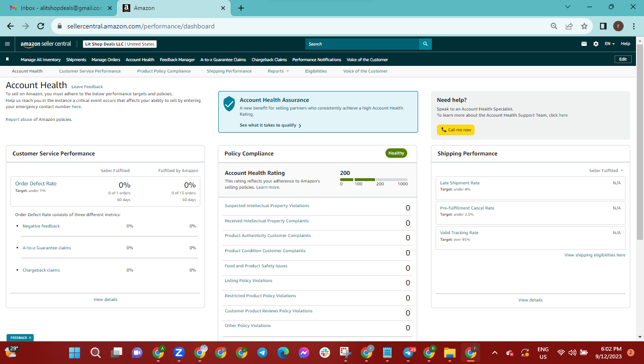Click the search magnifier button
Screen dimensions: 644x364
425,44
